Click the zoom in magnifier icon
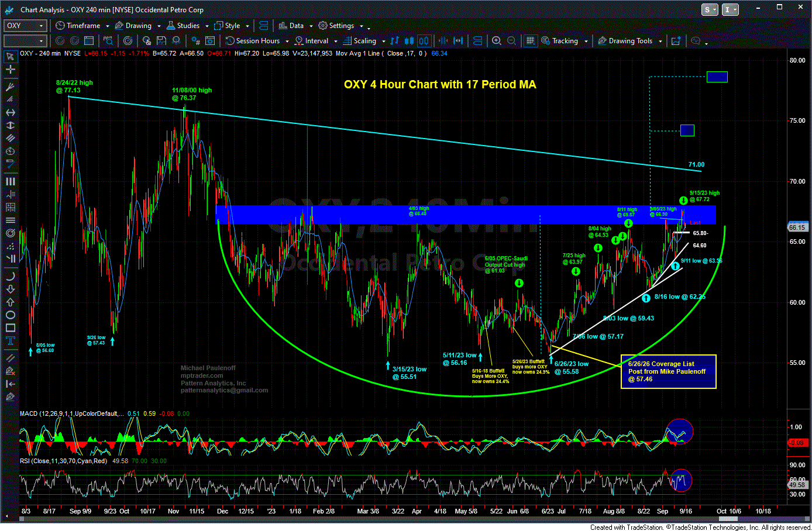The image size is (812, 531). pos(497,41)
